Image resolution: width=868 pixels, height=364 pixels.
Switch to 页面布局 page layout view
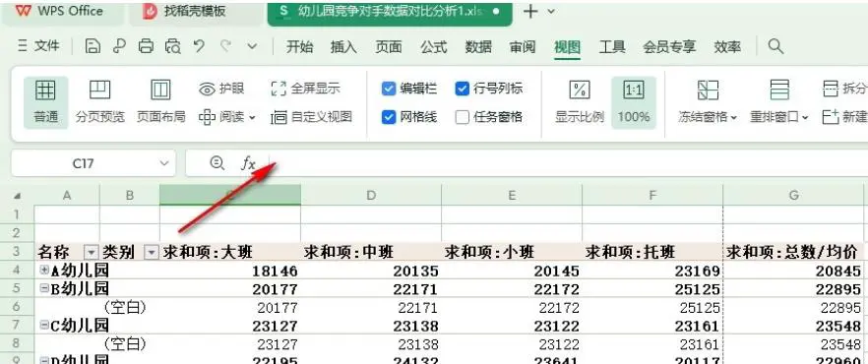click(x=161, y=101)
